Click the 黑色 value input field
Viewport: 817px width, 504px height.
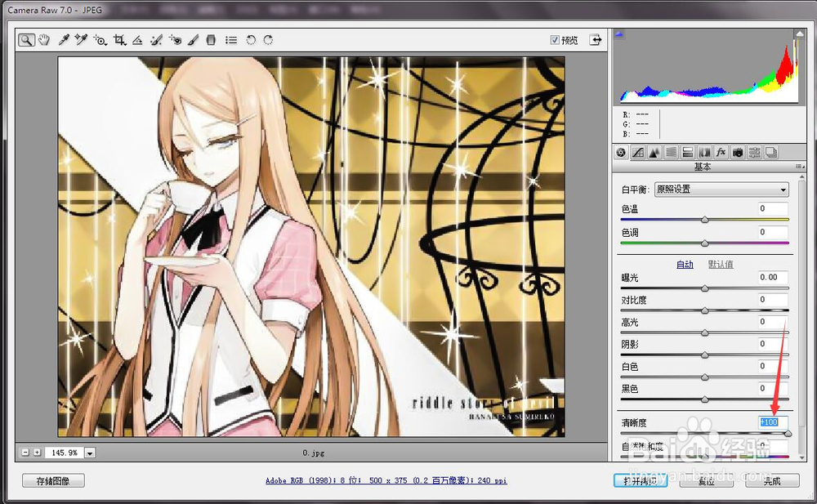tap(773, 388)
